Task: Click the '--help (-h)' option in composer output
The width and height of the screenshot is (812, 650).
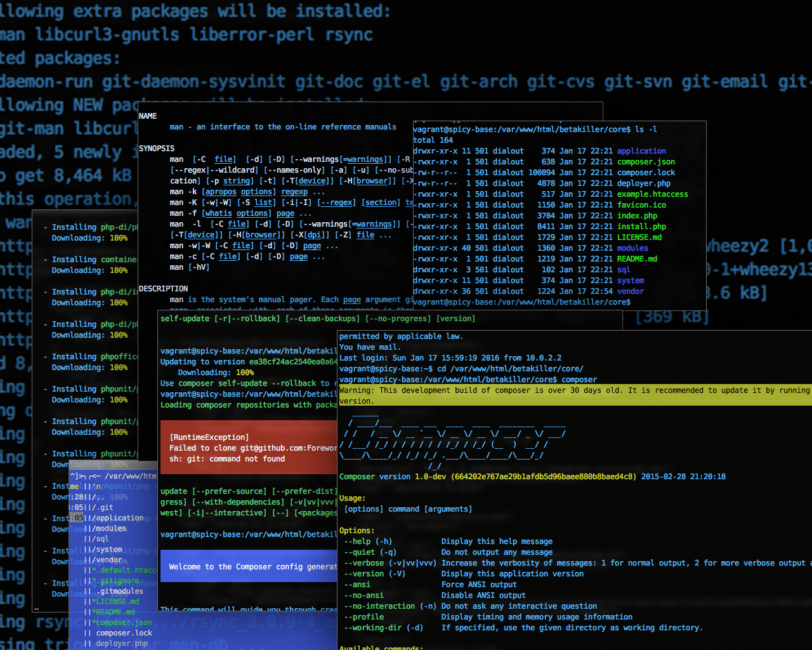Action: [x=368, y=541]
